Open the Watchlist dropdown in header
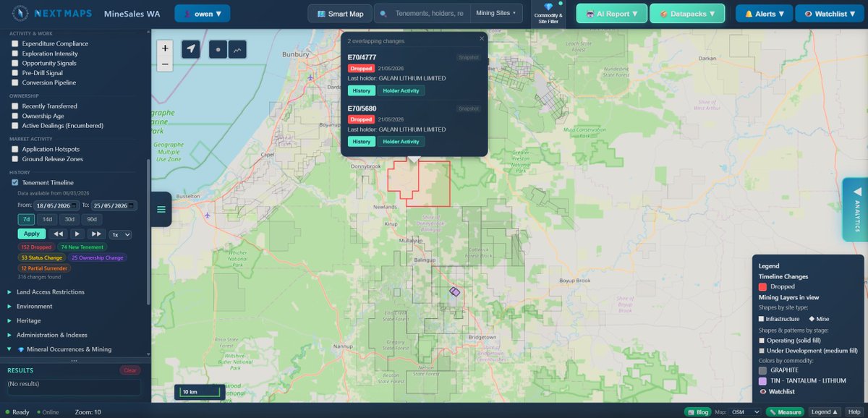Screen dimensions: 868x418 828,13
